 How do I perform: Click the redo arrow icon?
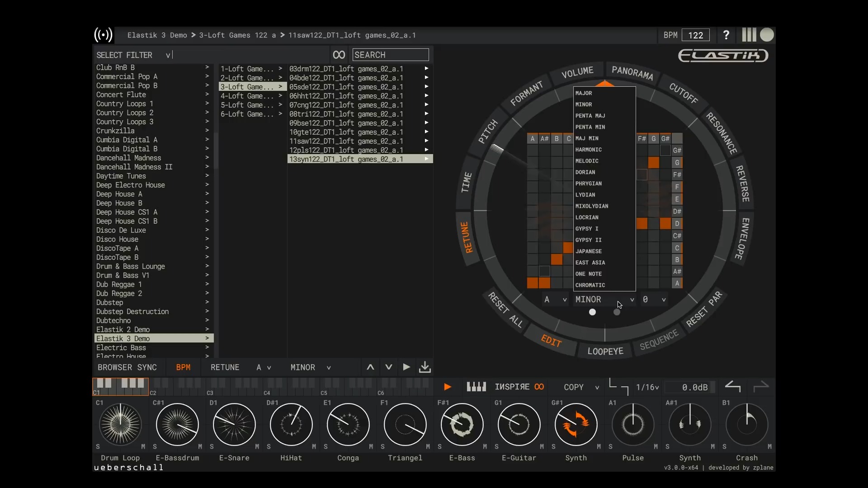(x=761, y=387)
